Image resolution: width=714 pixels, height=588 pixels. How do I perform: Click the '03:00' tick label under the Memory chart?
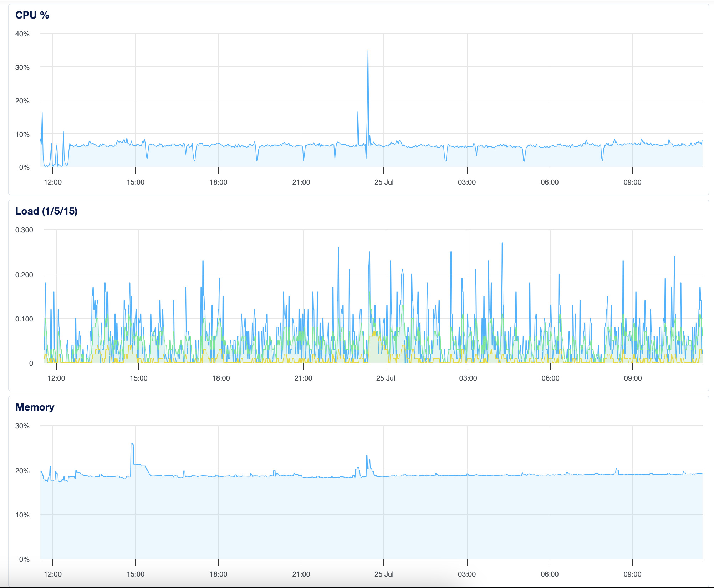(467, 574)
